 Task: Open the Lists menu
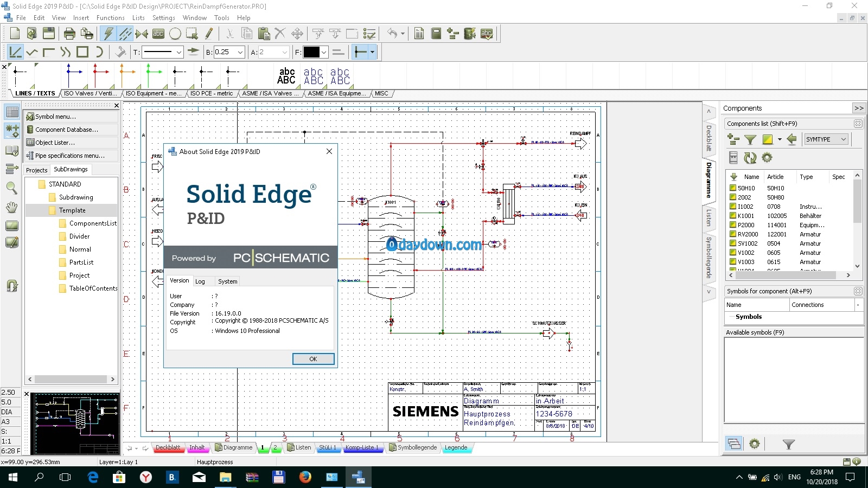click(x=138, y=18)
